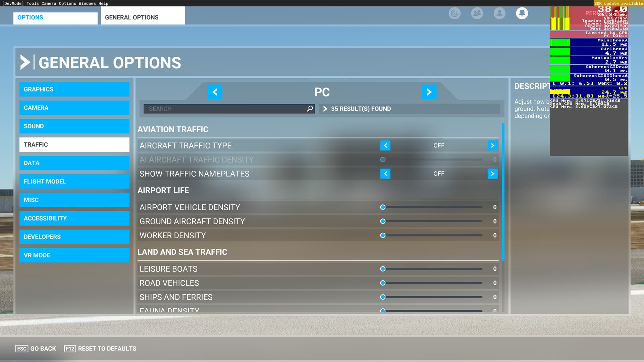Switch platform with right arrow beside PC
This screenshot has height=362, width=644.
pyautogui.click(x=429, y=92)
